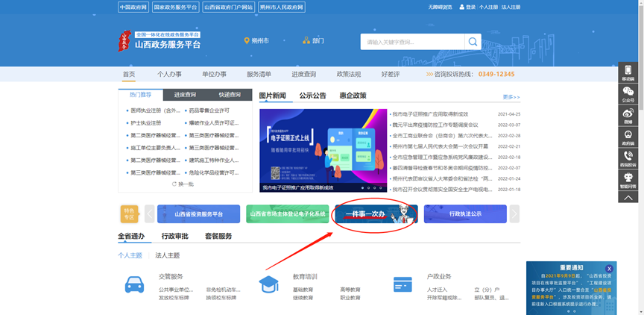Open the 个人办事 nav menu

(169, 75)
